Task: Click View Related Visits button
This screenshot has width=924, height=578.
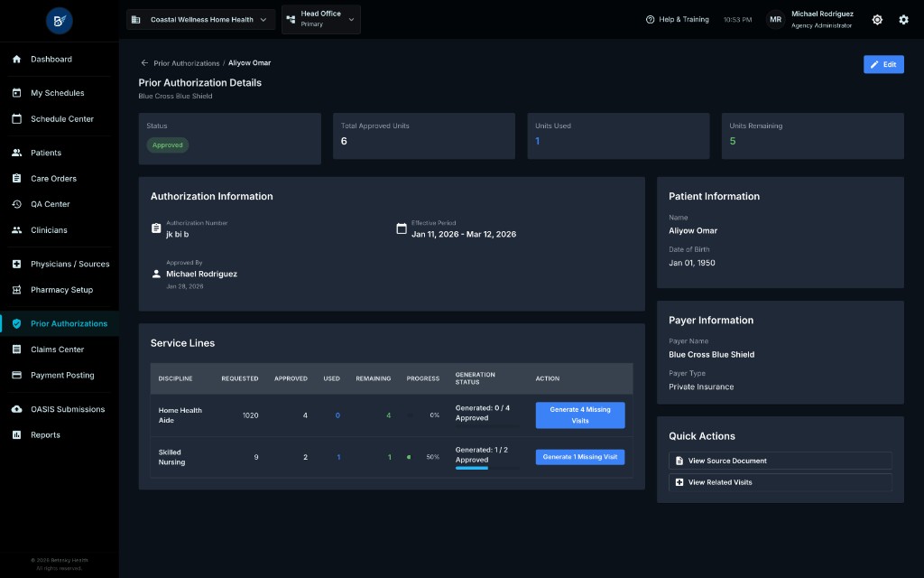Action: pos(781,482)
